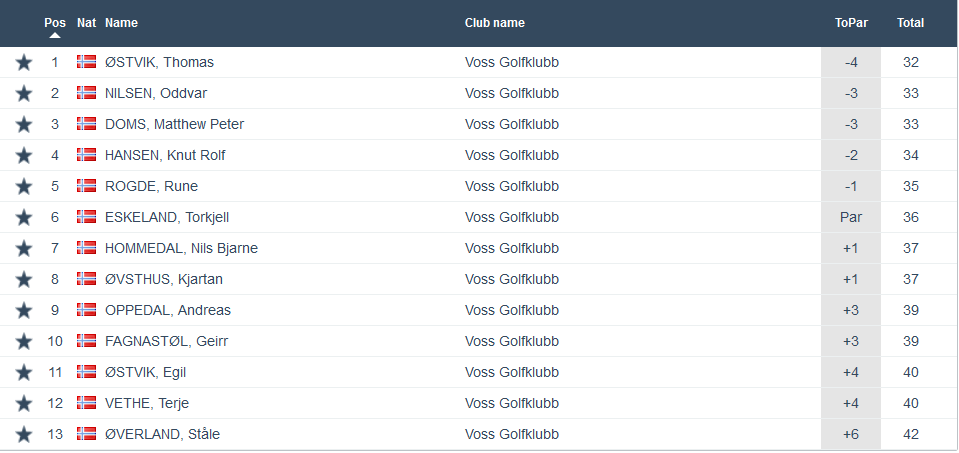This screenshot has width=959, height=453.
Task: Star the favorite icon for ØSTVIK, Thomas
Action: tap(24, 63)
